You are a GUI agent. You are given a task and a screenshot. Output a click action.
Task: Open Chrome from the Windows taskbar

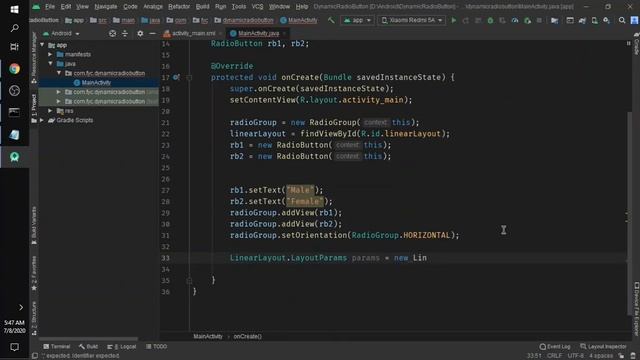(14, 69)
